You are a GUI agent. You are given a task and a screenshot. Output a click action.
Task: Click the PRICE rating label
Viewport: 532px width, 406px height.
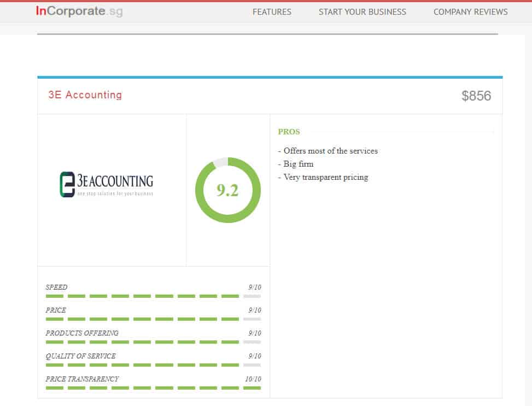[x=56, y=310]
